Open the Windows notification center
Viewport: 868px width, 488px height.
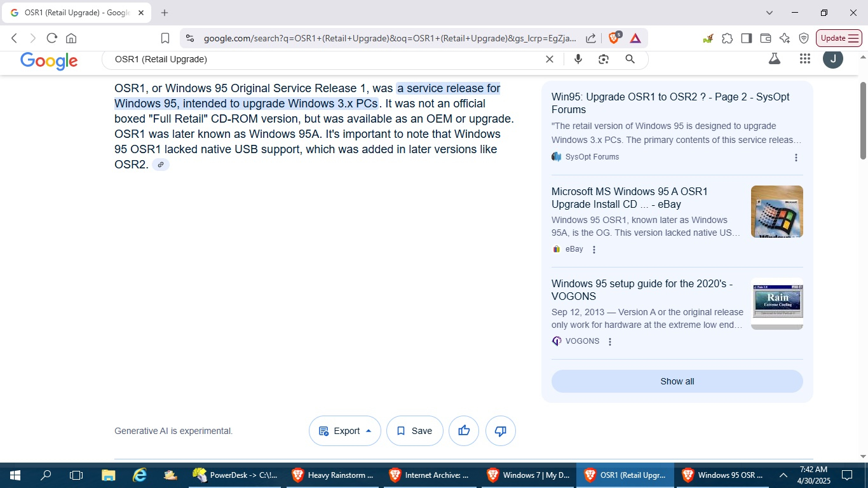(x=847, y=475)
